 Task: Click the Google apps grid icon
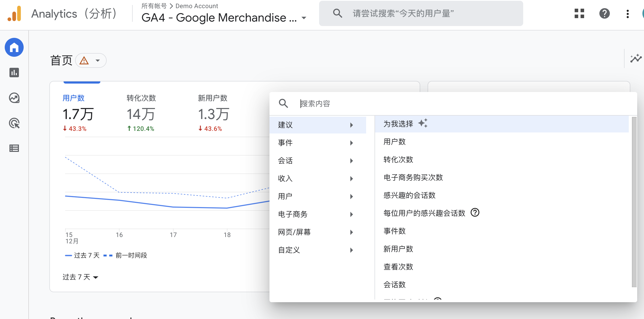pos(579,13)
